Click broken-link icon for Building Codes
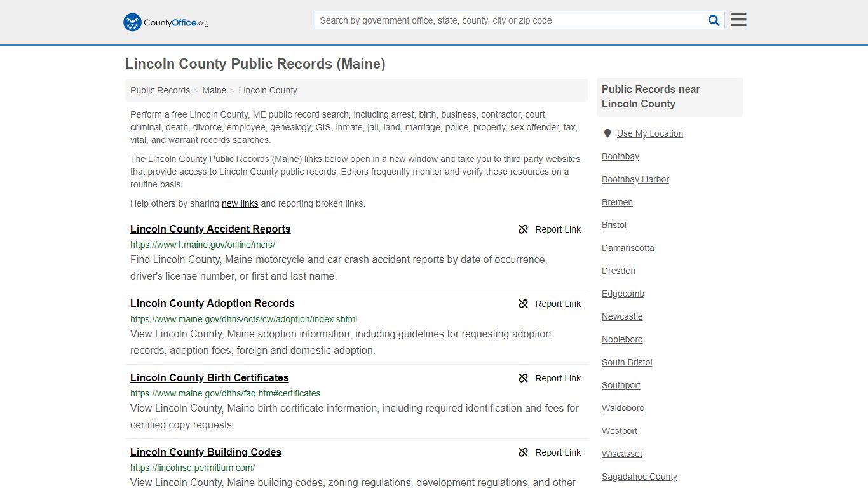868x488 pixels. click(x=523, y=452)
